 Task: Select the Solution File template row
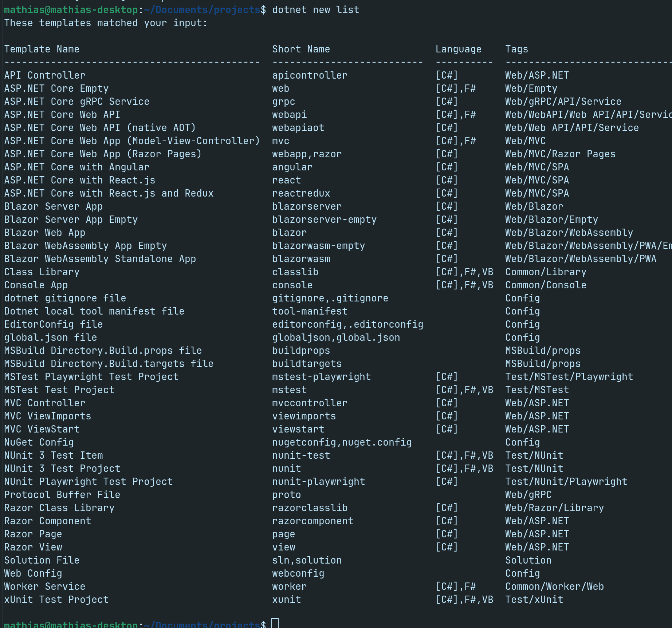coord(42,560)
